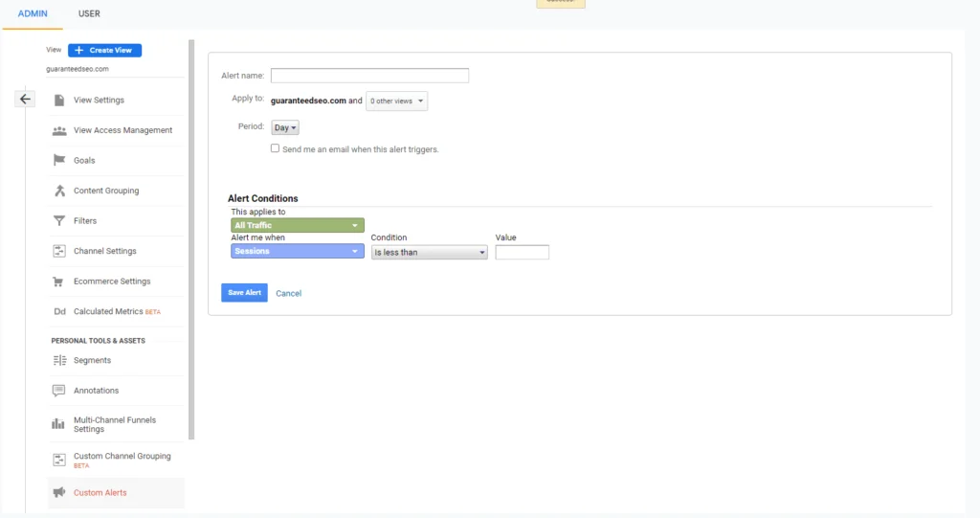Click the Annotations speech bubble icon
Screen dimensions: 980x518
click(x=59, y=391)
